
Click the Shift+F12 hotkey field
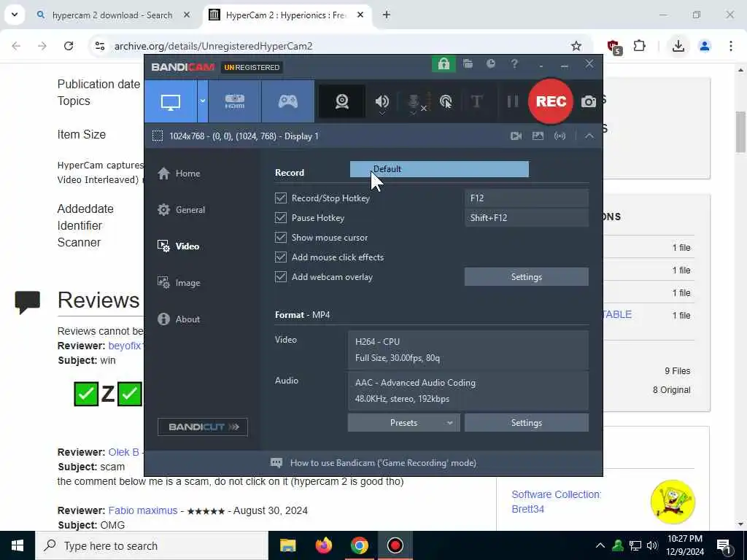click(x=527, y=217)
